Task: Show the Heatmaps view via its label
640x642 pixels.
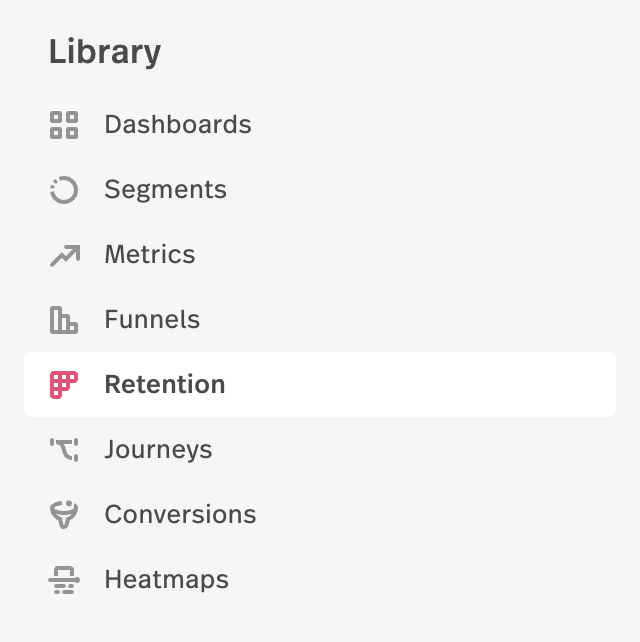Action: 167,580
